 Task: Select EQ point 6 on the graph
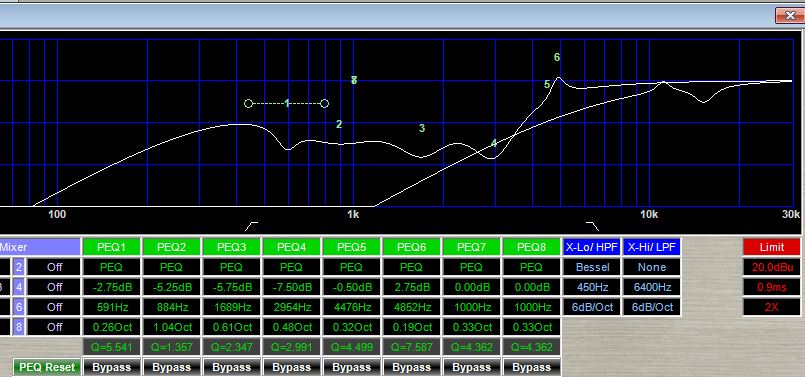tap(557, 58)
